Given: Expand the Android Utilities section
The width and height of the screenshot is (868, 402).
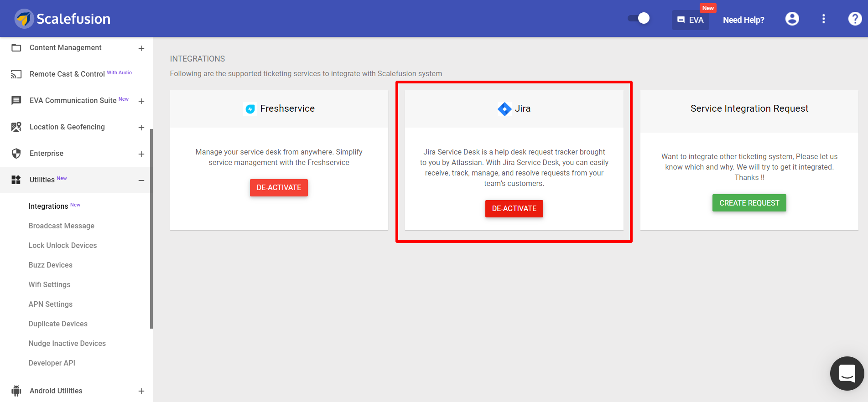Looking at the screenshot, I should (141, 391).
